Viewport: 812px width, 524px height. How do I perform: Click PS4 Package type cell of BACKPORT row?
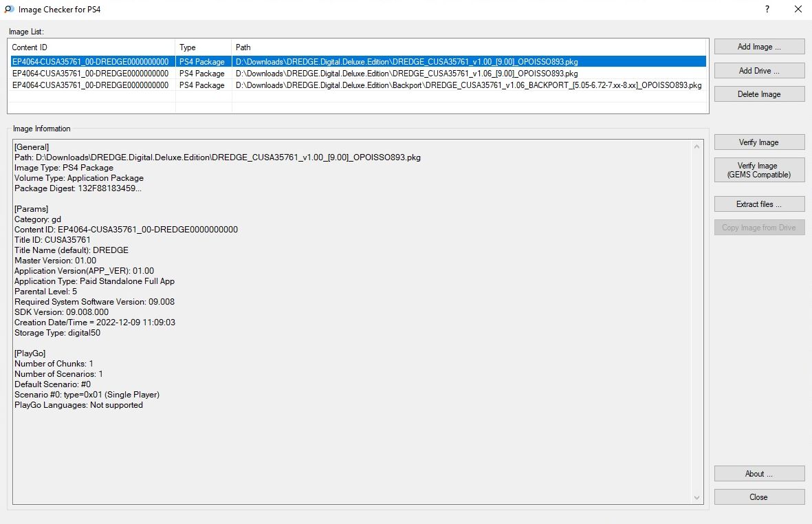click(202, 85)
